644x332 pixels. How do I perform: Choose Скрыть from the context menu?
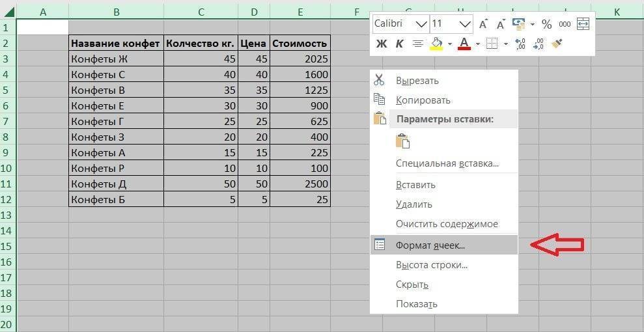click(443, 284)
